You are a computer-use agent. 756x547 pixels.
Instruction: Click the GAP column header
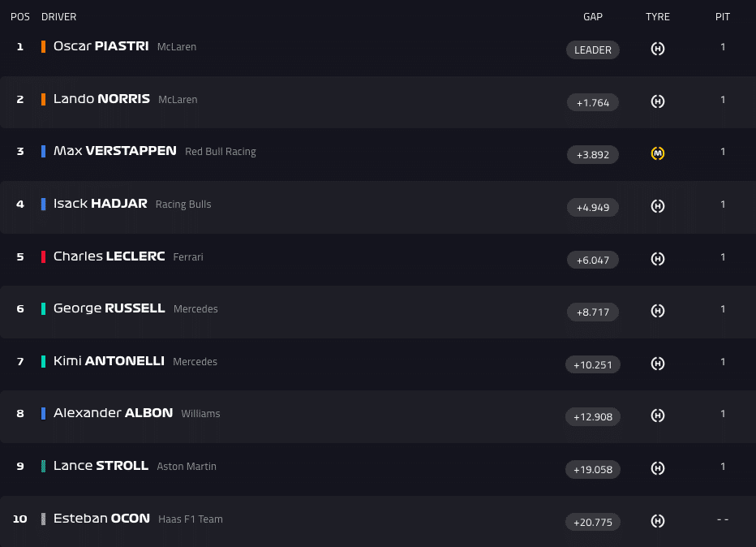593,17
